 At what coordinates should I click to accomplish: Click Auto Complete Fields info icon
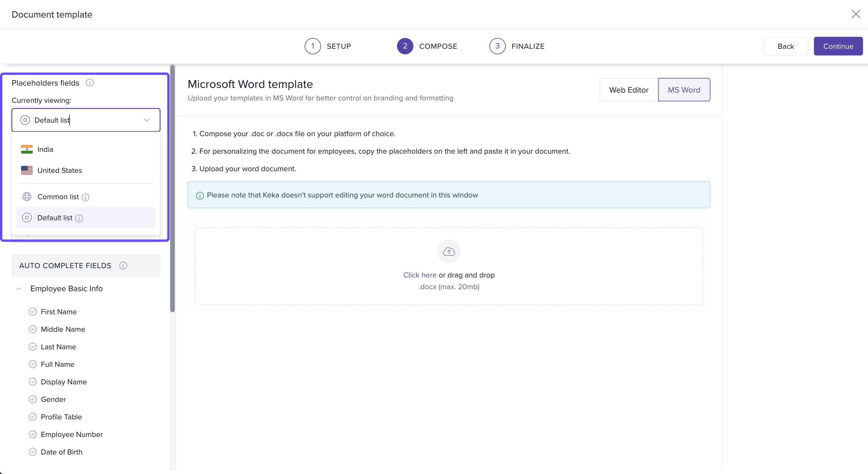click(x=123, y=265)
